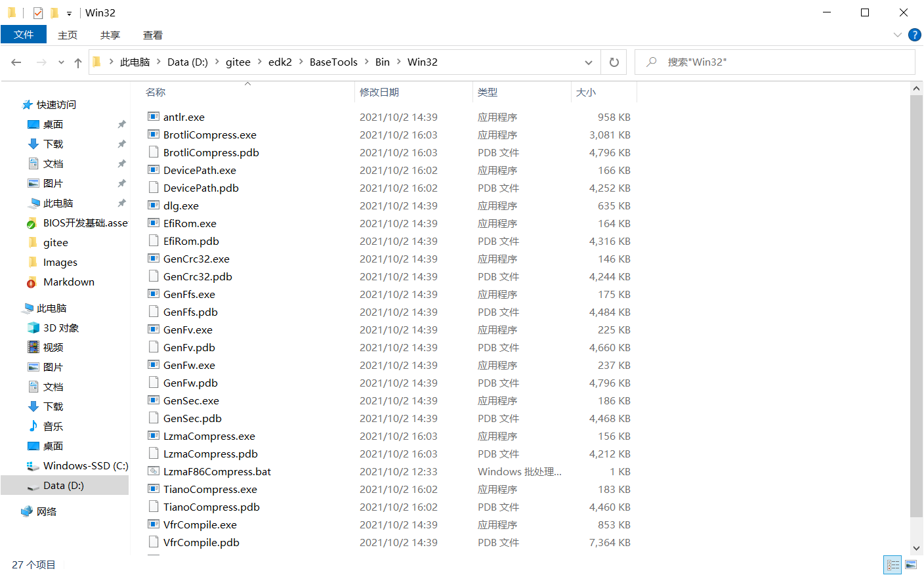Image resolution: width=924 pixels, height=575 pixels.
Task: Click the Refresh icon next to address bar
Action: pyautogui.click(x=614, y=62)
